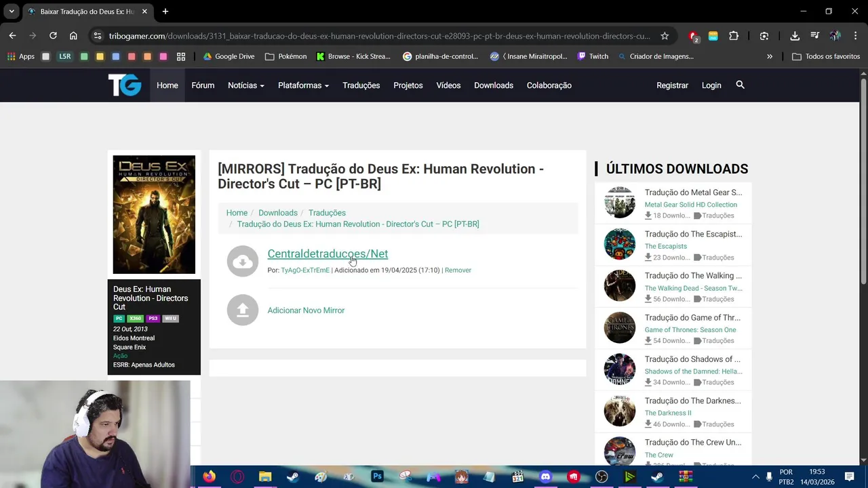Open File Explorer from the taskbar
The height and width of the screenshot is (488, 868).
click(265, 476)
